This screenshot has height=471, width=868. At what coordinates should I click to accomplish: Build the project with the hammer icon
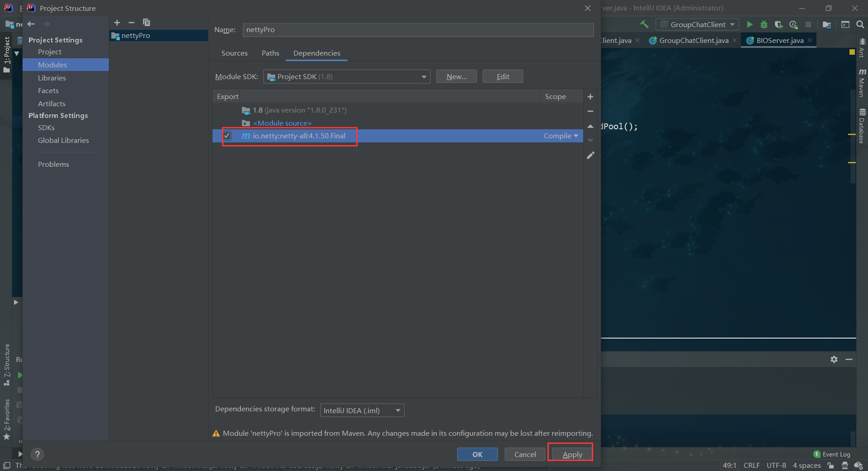tap(644, 24)
